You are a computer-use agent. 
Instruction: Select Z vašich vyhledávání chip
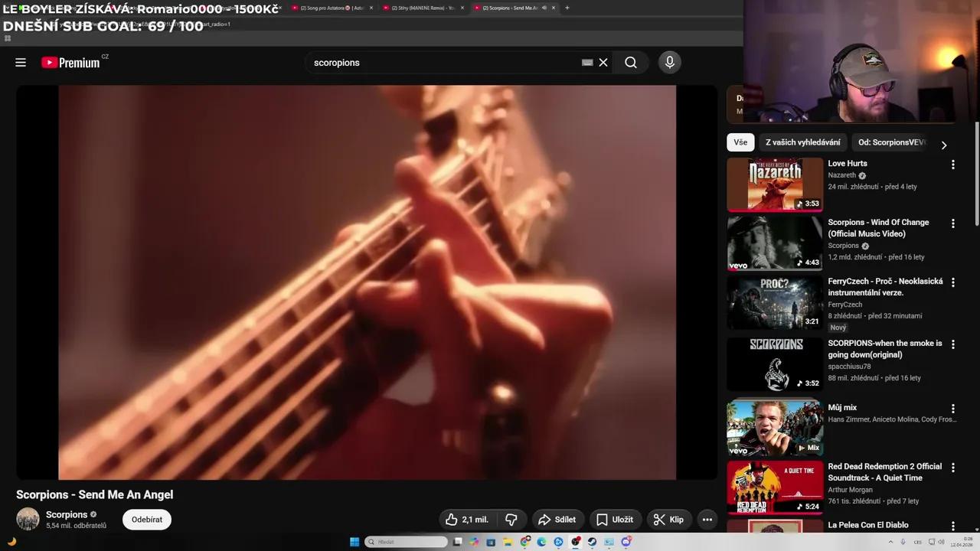802,142
